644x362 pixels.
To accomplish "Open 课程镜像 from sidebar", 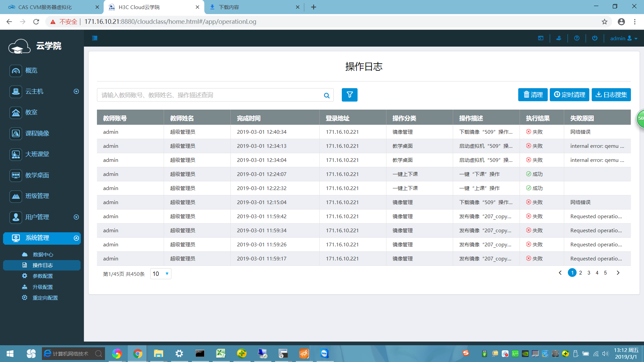I will (37, 133).
